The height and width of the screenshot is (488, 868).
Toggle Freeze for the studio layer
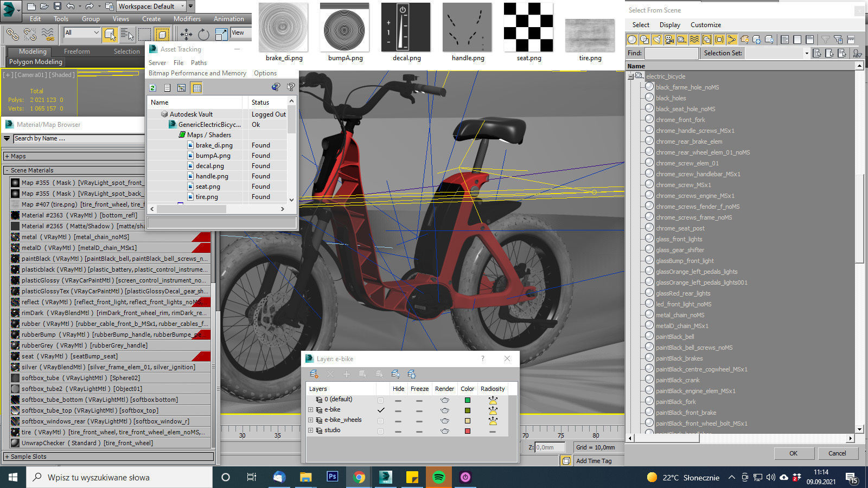click(419, 431)
